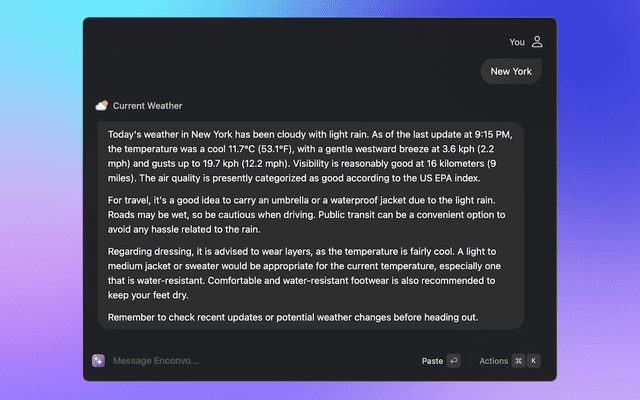
Task: Click the Current Weather cloud-sun icon
Action: (x=102, y=106)
